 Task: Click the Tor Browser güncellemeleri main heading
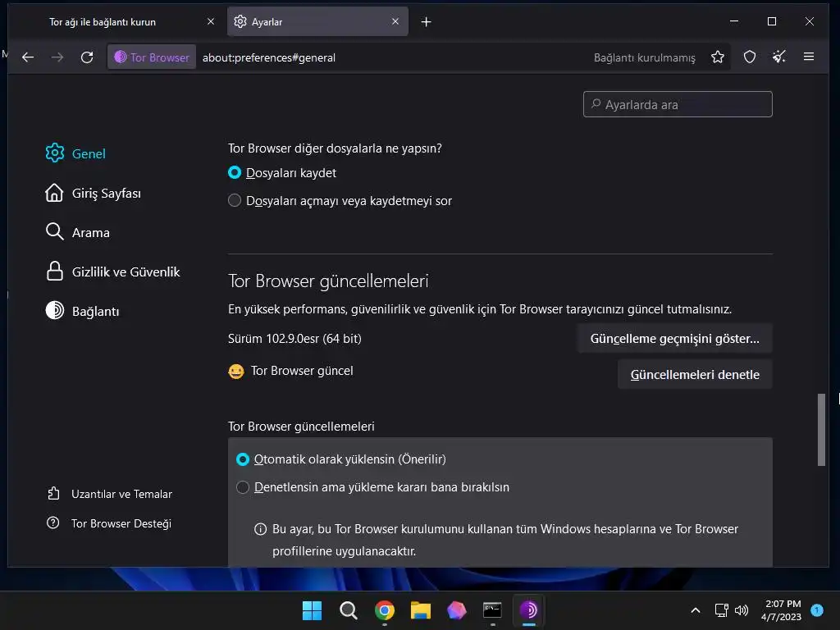coord(328,281)
